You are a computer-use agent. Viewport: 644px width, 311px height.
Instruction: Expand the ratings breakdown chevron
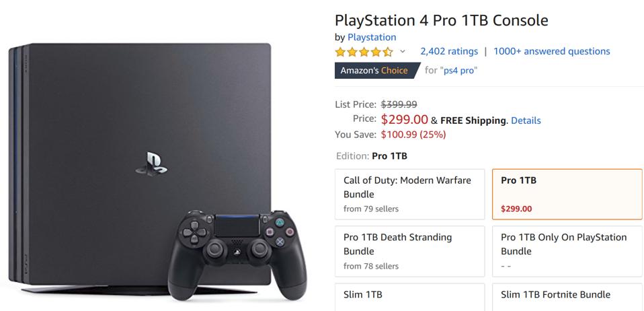(x=403, y=52)
